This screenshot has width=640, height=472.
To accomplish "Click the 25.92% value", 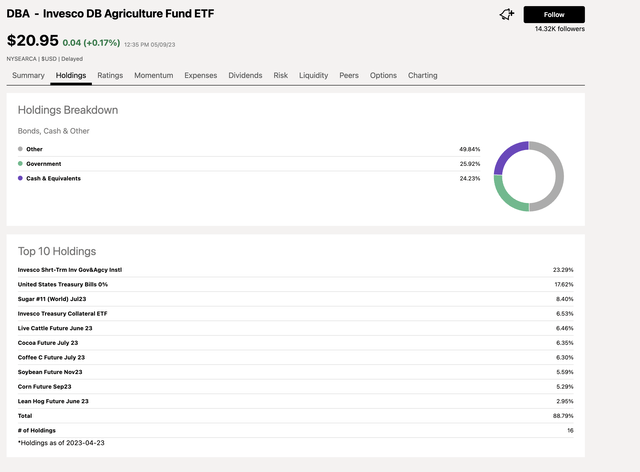I will click(470, 164).
